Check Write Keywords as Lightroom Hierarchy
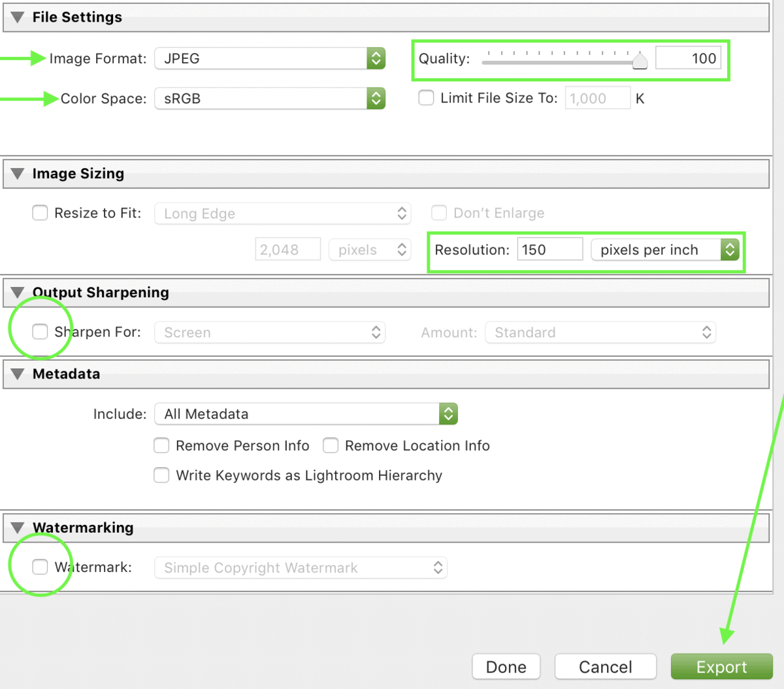Viewport: 784px width, 689px height. (161, 475)
